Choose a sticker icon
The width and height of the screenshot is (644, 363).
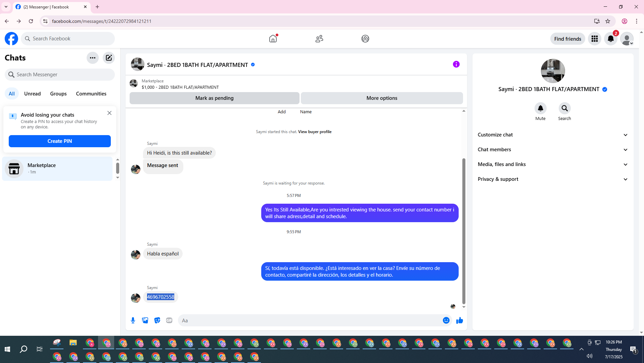click(x=157, y=321)
